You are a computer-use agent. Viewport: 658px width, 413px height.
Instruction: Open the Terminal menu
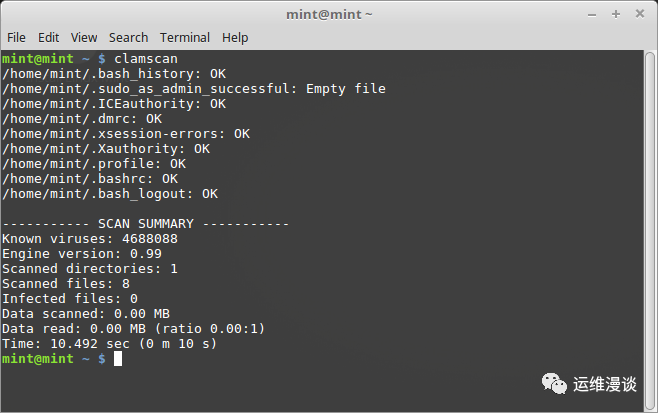(185, 38)
